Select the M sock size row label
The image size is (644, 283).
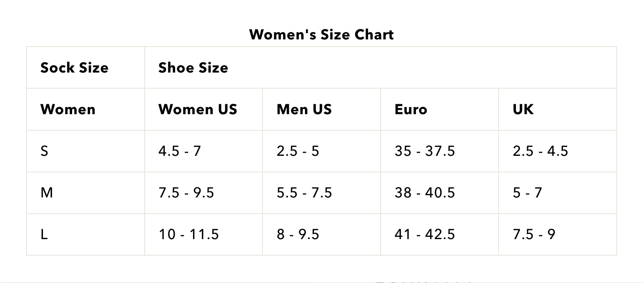pyautogui.click(x=86, y=193)
